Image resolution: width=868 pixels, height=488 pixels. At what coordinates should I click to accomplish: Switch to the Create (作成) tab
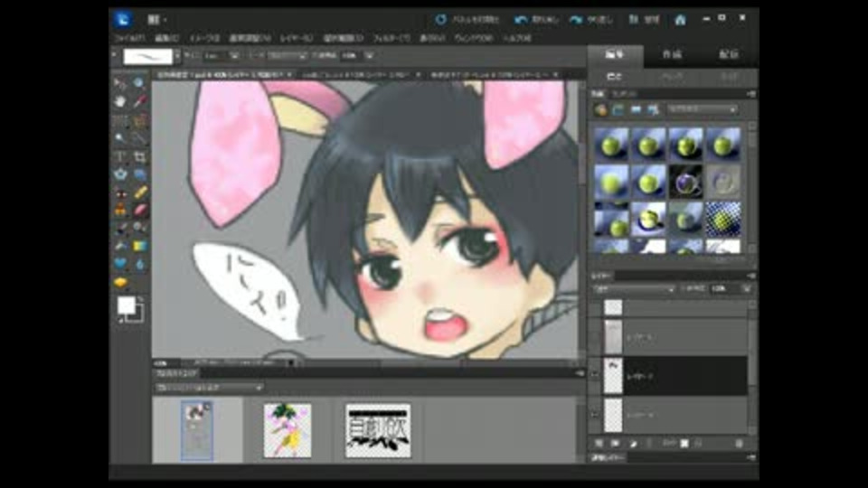click(672, 54)
